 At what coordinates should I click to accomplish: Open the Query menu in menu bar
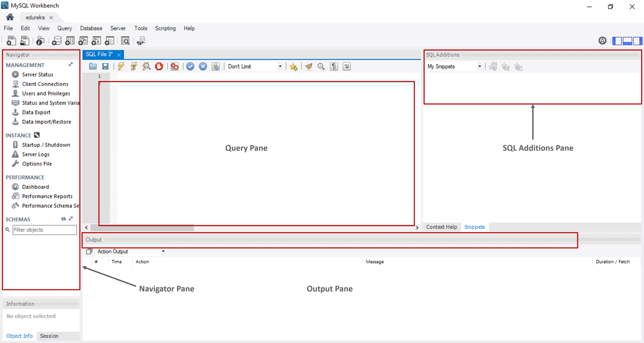[x=64, y=28]
